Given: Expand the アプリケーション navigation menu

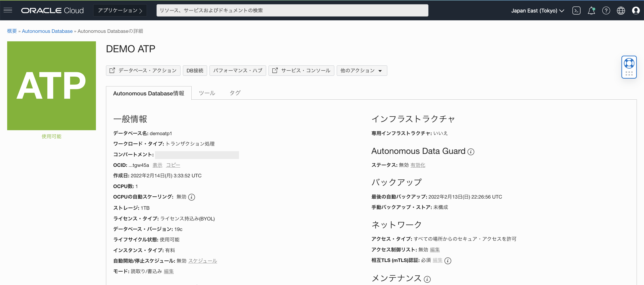Looking at the screenshot, I should [120, 10].
